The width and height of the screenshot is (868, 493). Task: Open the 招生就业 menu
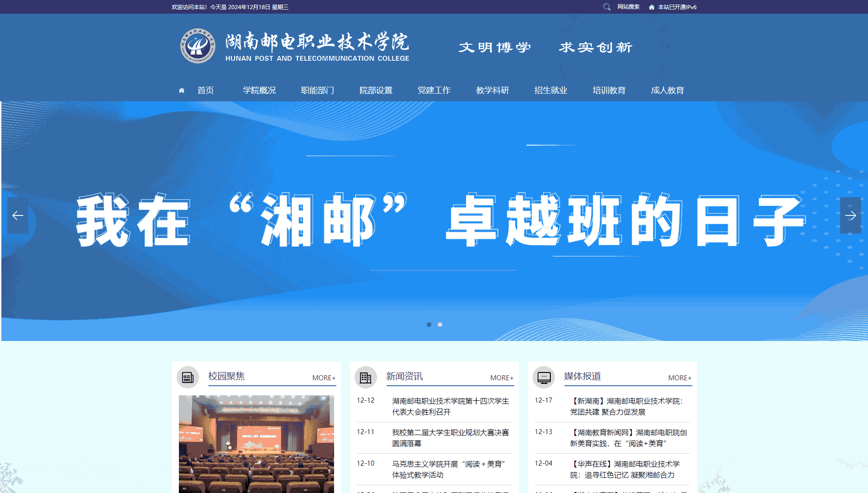(551, 90)
